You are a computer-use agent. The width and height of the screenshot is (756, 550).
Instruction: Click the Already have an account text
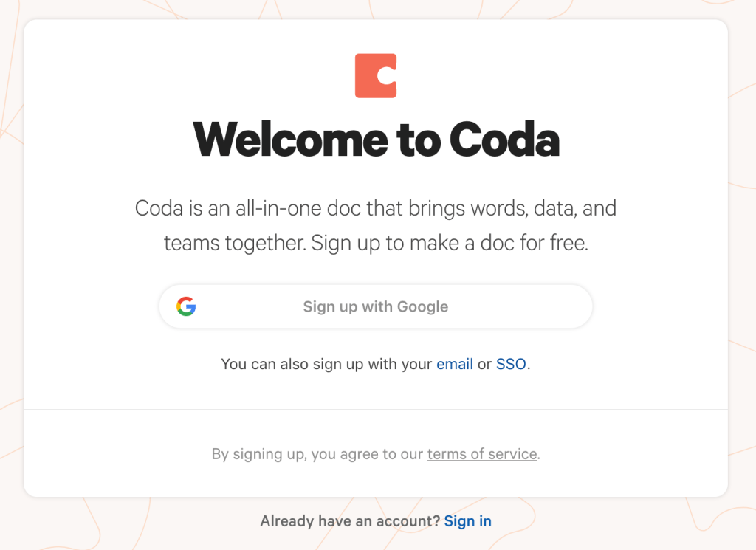[x=347, y=520]
